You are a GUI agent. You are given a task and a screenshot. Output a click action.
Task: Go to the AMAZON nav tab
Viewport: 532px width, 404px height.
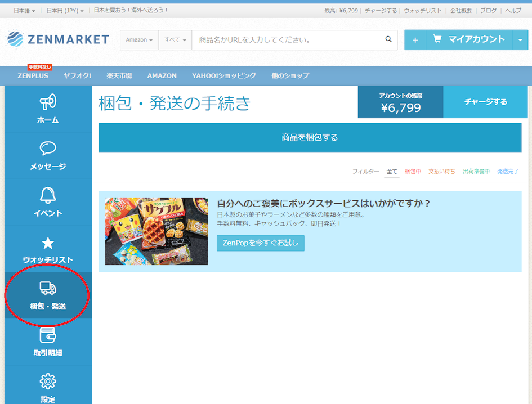pos(162,75)
